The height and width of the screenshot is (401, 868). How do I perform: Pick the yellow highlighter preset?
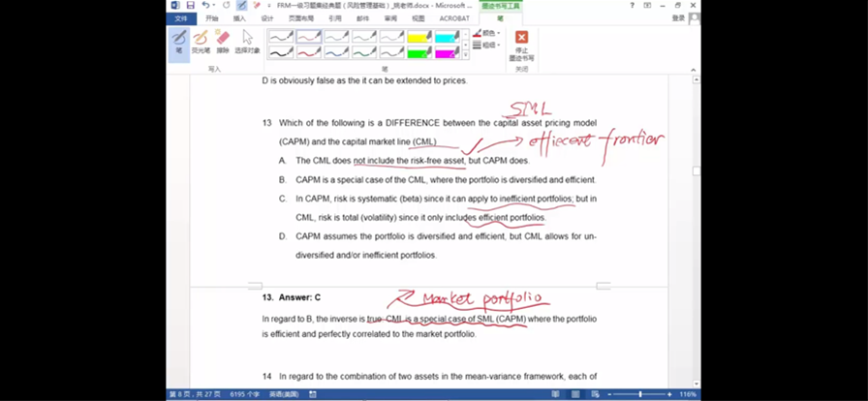click(419, 37)
